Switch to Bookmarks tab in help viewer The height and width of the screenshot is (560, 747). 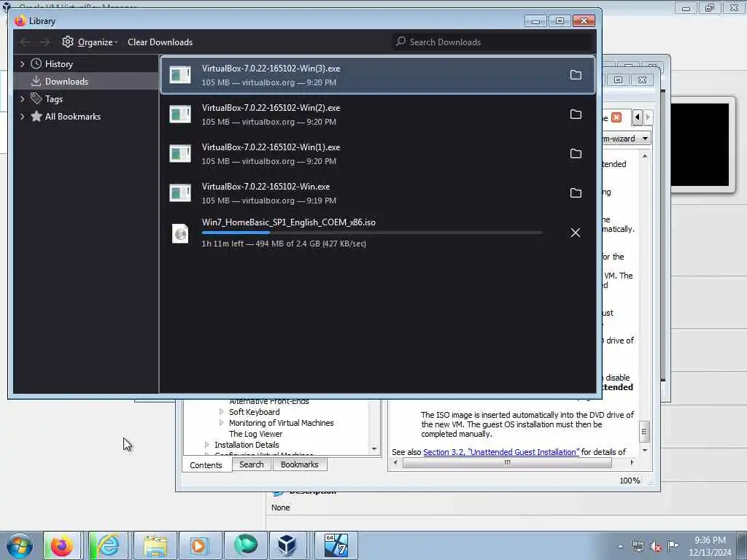pos(300,464)
